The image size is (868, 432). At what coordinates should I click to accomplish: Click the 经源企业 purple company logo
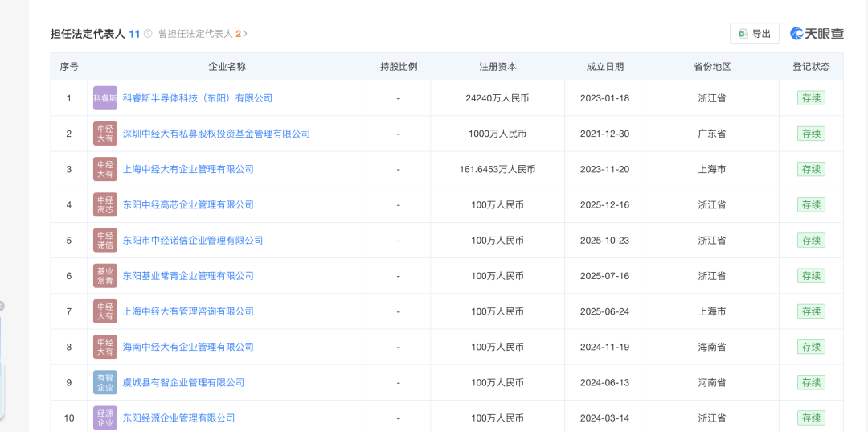(x=105, y=418)
